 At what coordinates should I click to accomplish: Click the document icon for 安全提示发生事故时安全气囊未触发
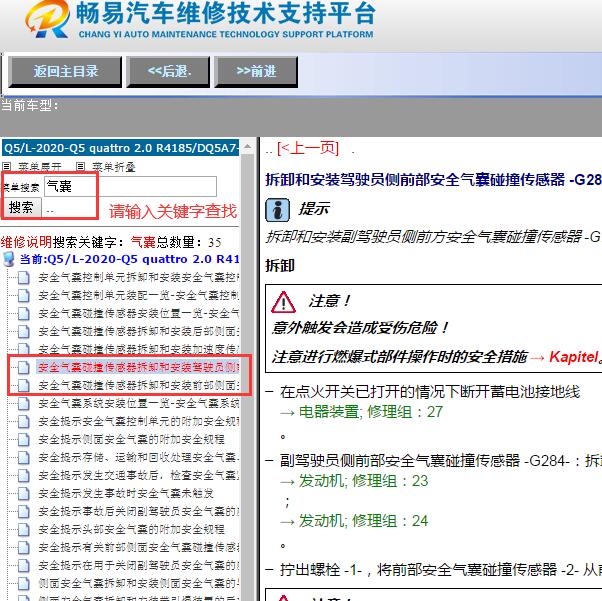click(x=24, y=493)
